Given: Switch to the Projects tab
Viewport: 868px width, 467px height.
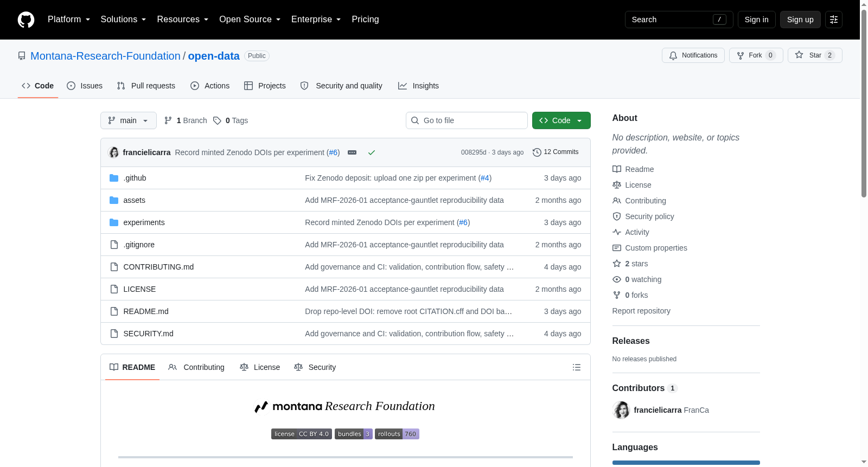Looking at the screenshot, I should coord(265,86).
